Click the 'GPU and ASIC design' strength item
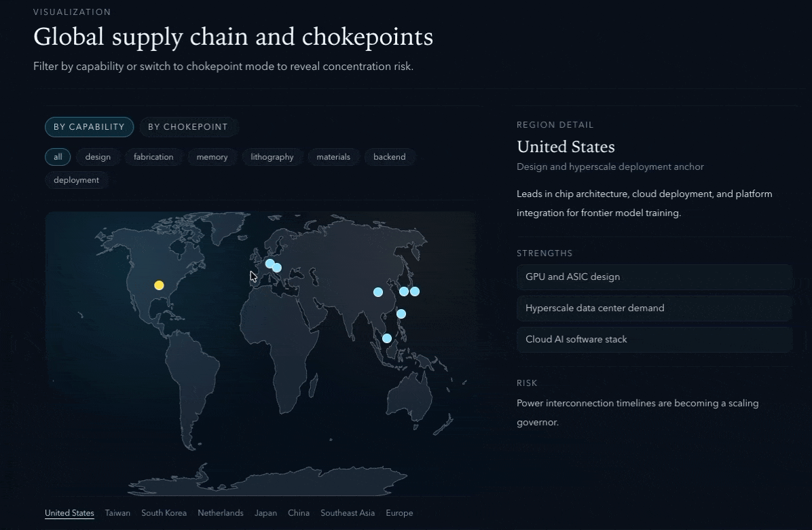 click(x=654, y=277)
